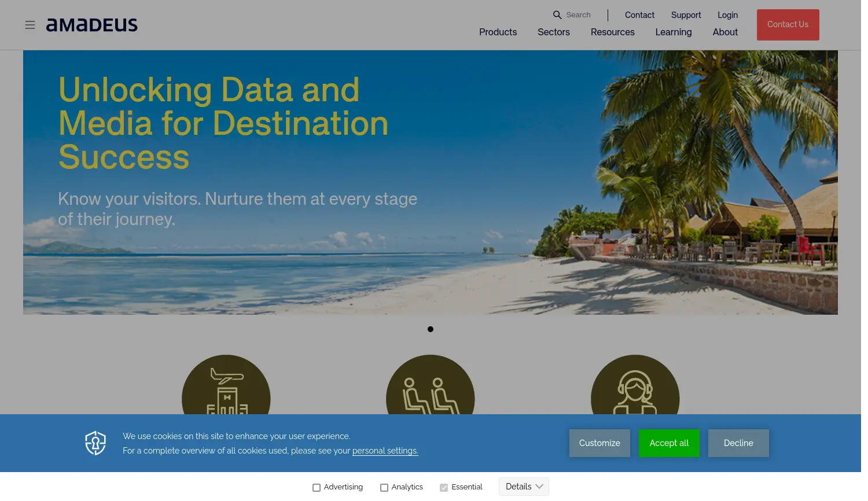Click the search magnifier icon
The height and width of the screenshot is (501, 868).
pyautogui.click(x=557, y=15)
